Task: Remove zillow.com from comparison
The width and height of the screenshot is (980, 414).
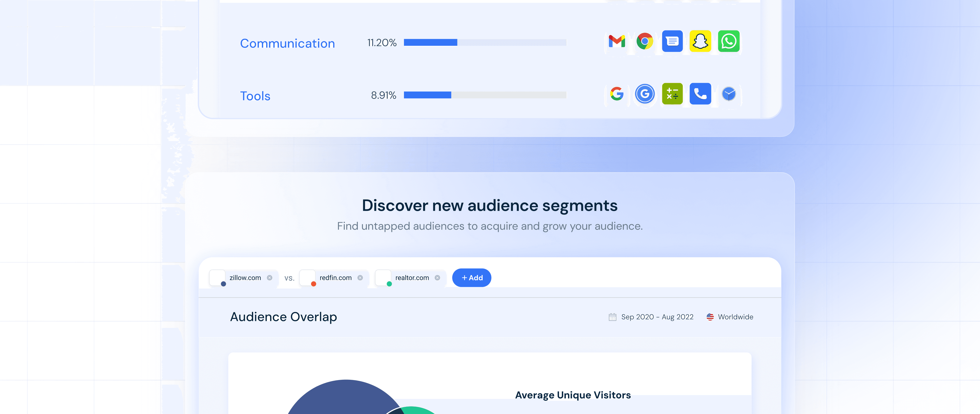Action: 269,278
